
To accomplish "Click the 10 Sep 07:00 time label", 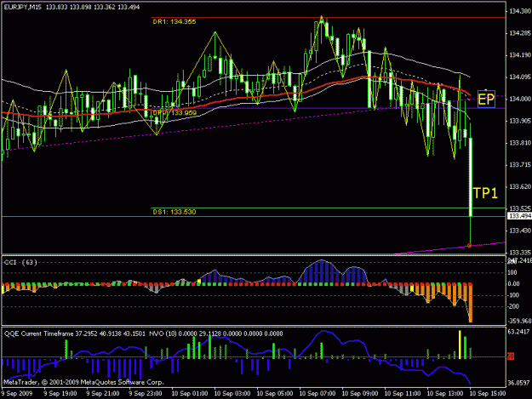I will [x=317, y=394].
